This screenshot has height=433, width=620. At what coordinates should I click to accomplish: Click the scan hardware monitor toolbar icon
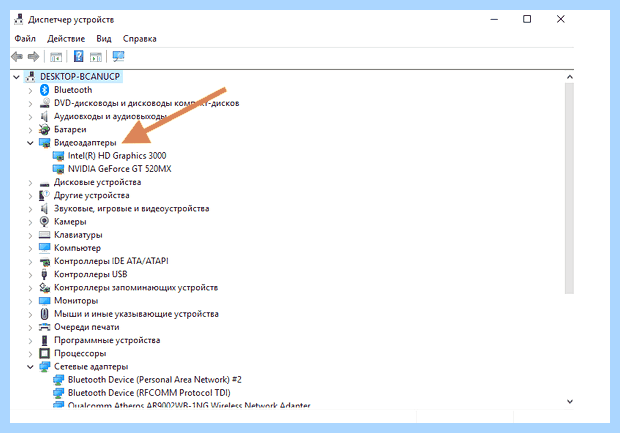coord(118,57)
